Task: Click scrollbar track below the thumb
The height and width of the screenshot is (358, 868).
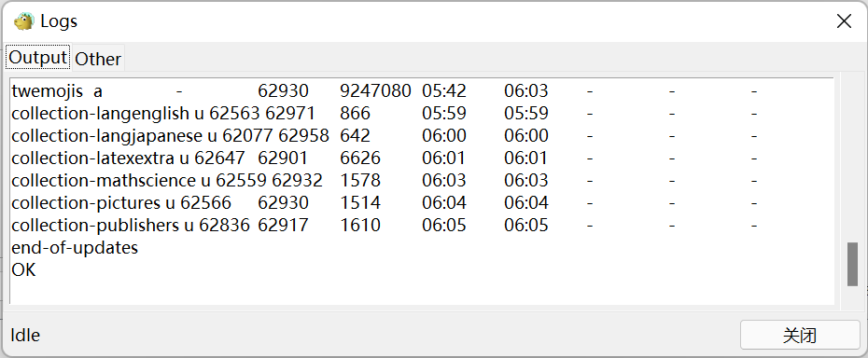Action: pos(852,296)
